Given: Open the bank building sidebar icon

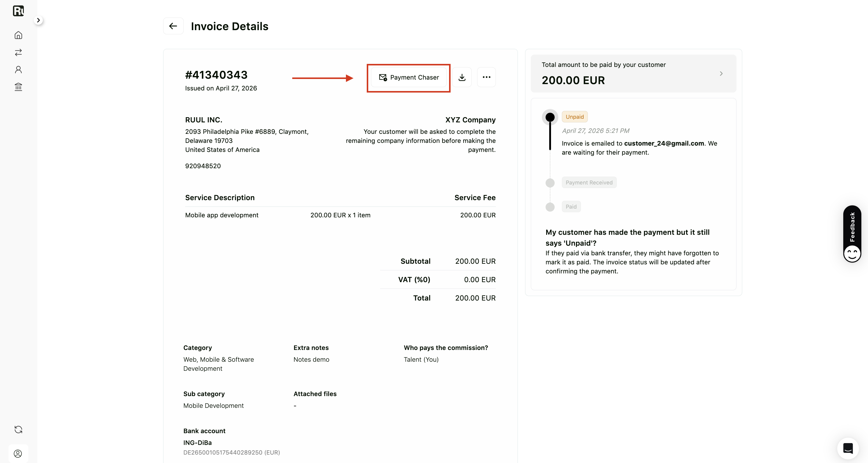Looking at the screenshot, I should coord(18,87).
